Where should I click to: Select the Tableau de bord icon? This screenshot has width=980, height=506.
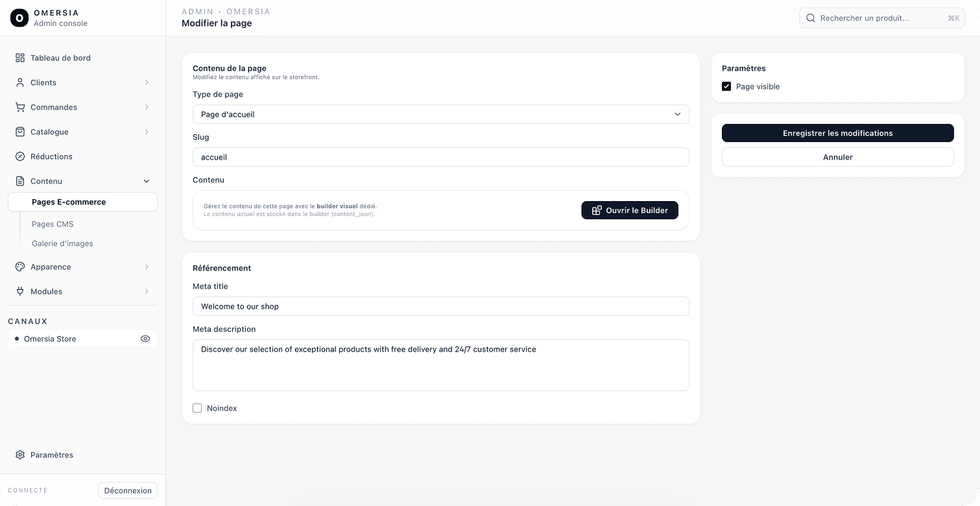point(19,58)
